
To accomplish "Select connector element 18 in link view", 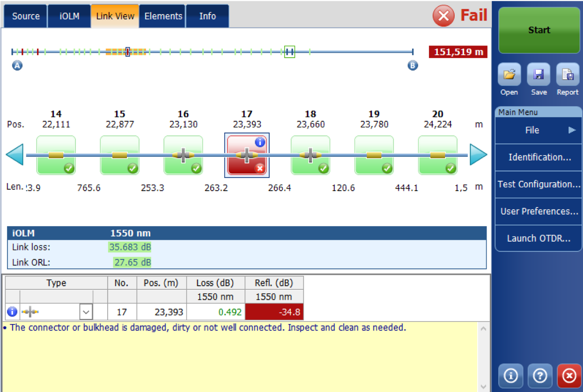I will [310, 155].
